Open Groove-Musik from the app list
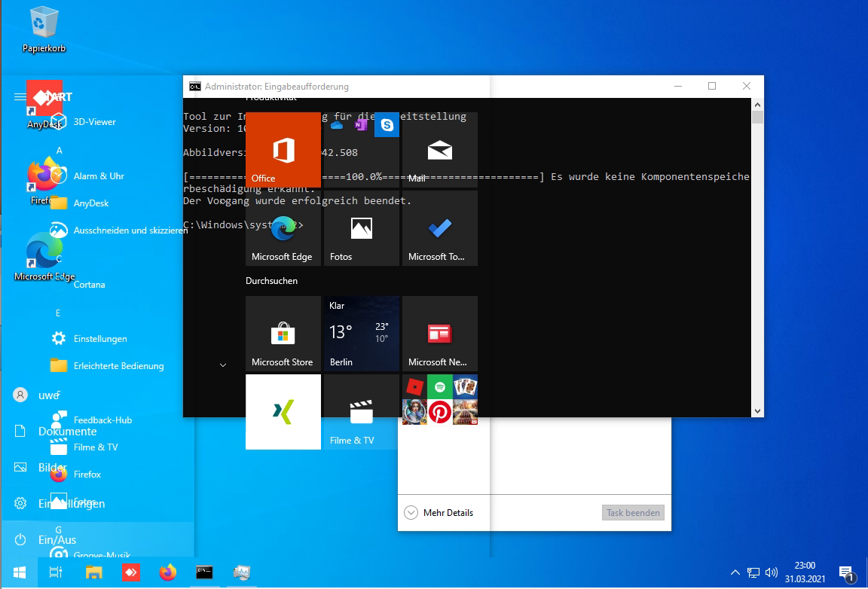This screenshot has height=589, width=868. click(101, 554)
